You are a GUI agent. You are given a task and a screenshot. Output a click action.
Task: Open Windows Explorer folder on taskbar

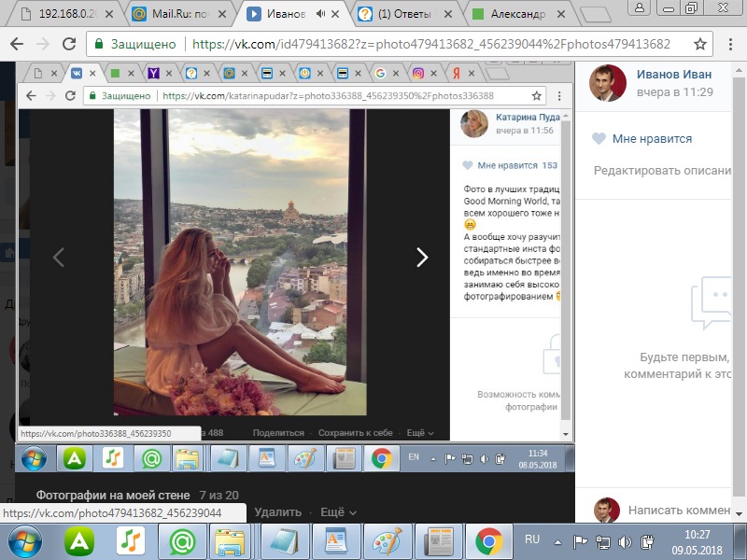[230, 541]
